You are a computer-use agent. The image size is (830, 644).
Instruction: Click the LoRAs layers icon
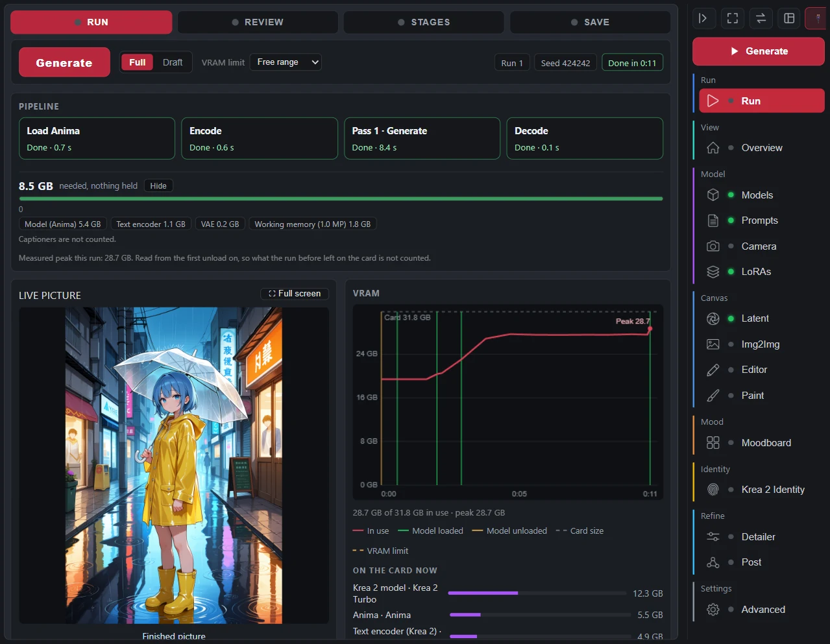713,272
